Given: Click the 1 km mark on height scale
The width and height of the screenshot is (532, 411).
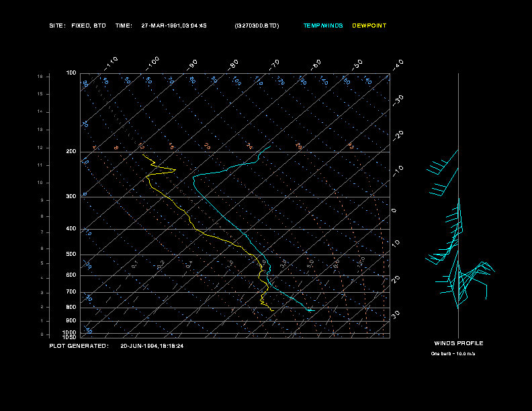Looking at the screenshot, I should point(42,321).
